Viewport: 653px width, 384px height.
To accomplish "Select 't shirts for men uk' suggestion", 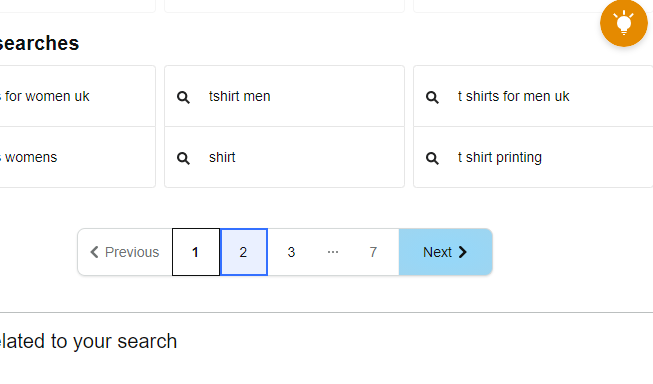I will pyautogui.click(x=533, y=96).
